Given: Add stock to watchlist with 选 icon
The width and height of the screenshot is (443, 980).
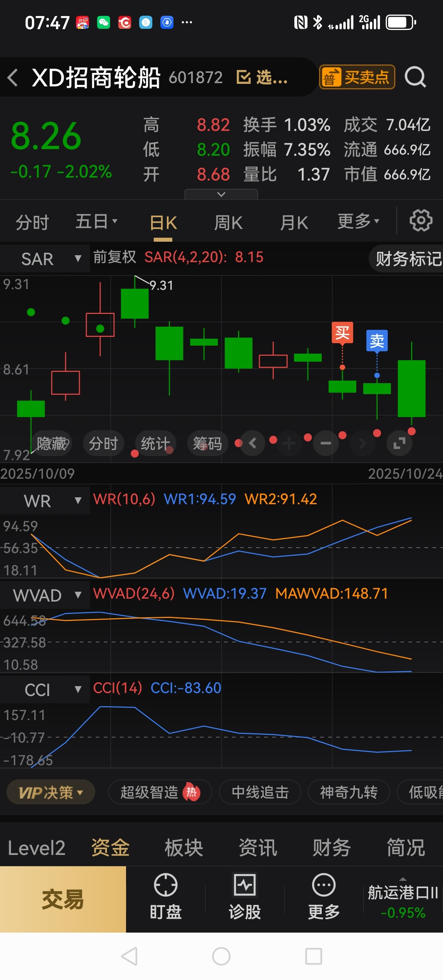Looking at the screenshot, I should [x=262, y=77].
